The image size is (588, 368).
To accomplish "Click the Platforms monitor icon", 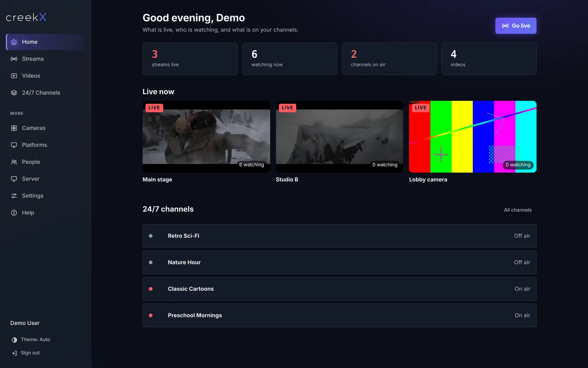I will click(x=14, y=145).
